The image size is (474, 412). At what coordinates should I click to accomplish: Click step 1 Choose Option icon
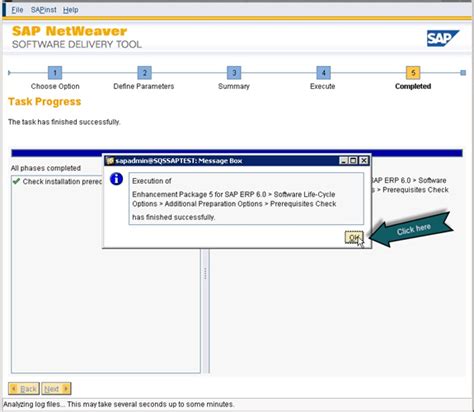tap(55, 73)
